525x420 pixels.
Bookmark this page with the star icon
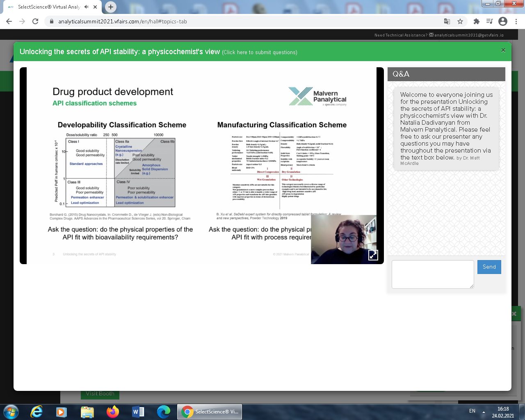pos(460,21)
